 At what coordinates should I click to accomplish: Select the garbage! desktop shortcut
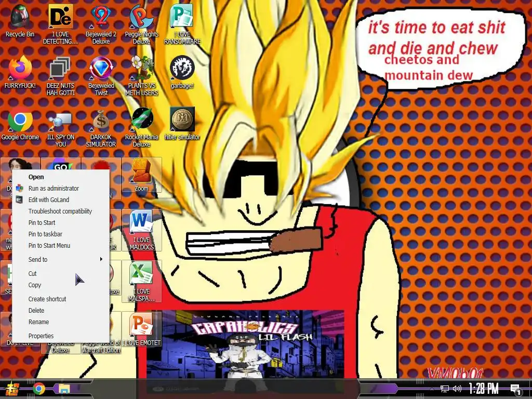[x=182, y=72]
